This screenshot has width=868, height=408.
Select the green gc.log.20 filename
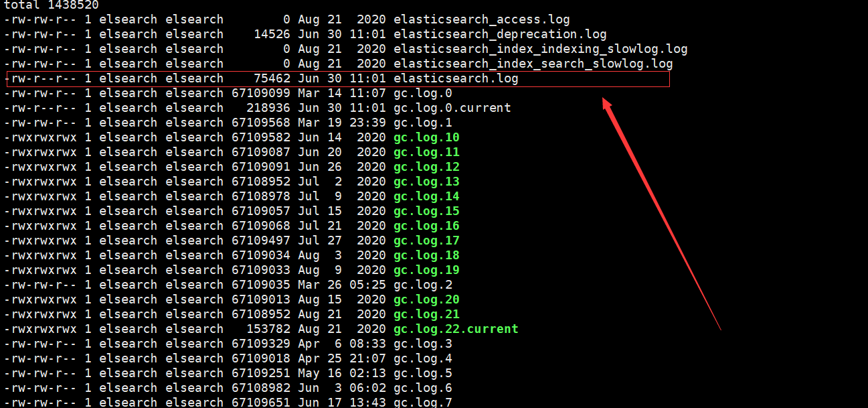pyautogui.click(x=426, y=299)
